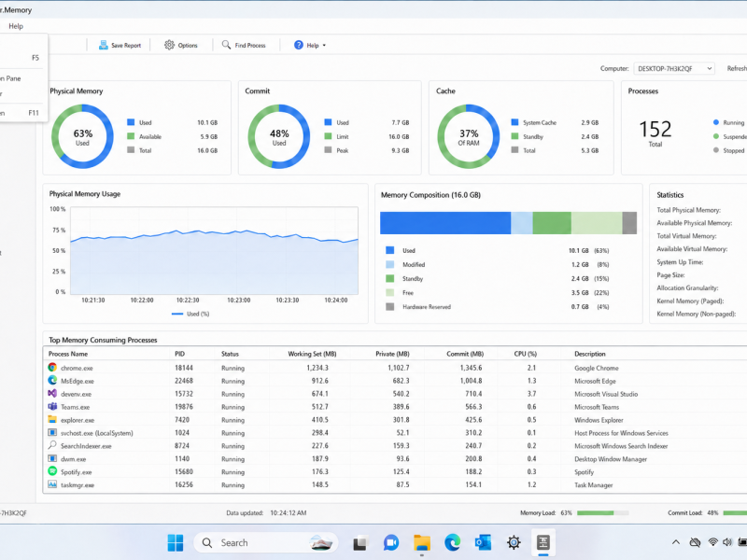Click the taskmgr.exe process icon

click(52, 484)
